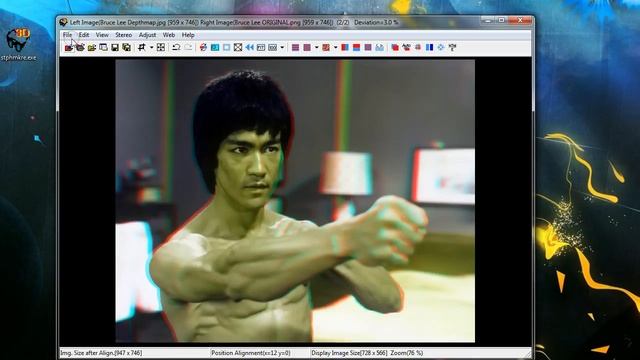
Task: Click the blue double-arrow rewind icon
Action: pyautogui.click(x=249, y=48)
